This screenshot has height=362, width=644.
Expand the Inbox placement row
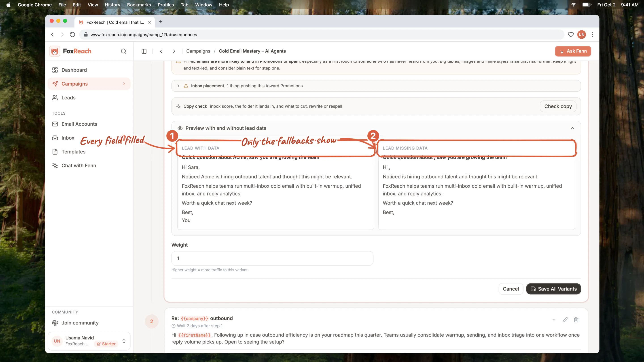(376, 86)
